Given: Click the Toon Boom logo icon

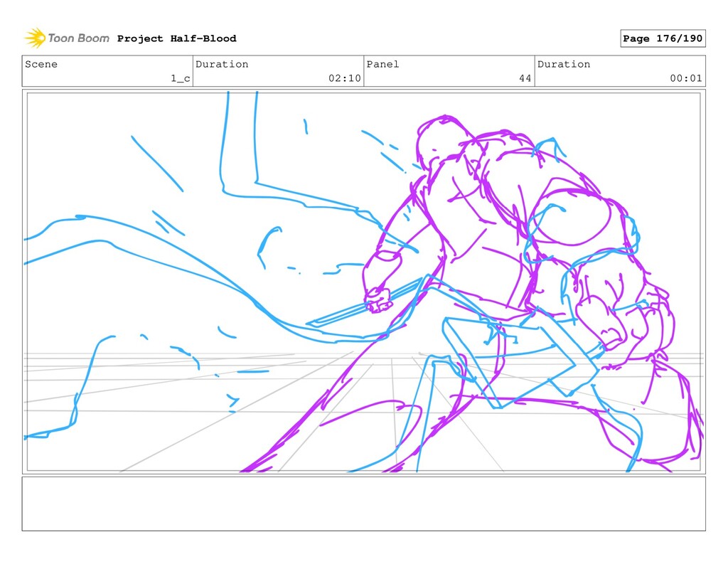Looking at the screenshot, I should (35, 38).
